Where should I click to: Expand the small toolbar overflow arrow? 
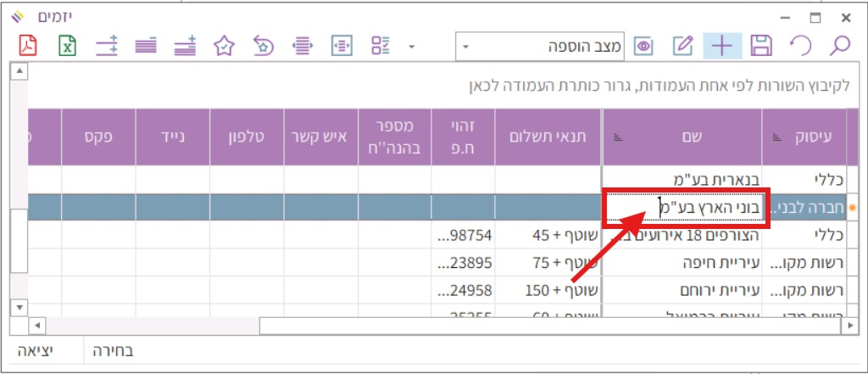[x=412, y=47]
